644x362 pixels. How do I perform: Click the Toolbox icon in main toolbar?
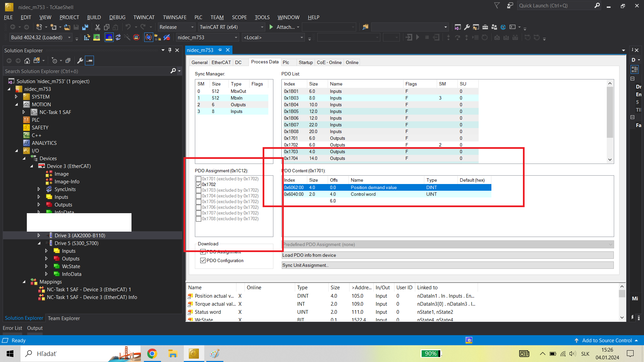pos(485,27)
